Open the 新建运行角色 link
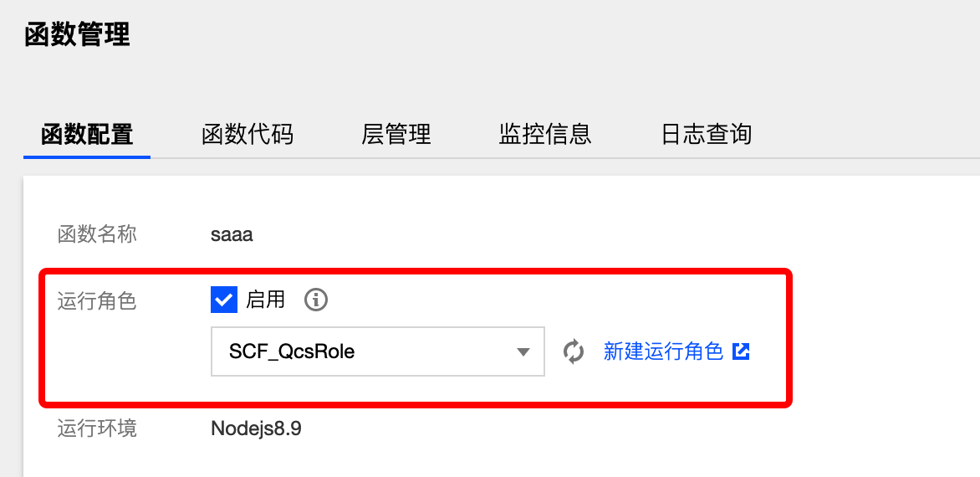Image resolution: width=980 pixels, height=477 pixels. pos(663,351)
